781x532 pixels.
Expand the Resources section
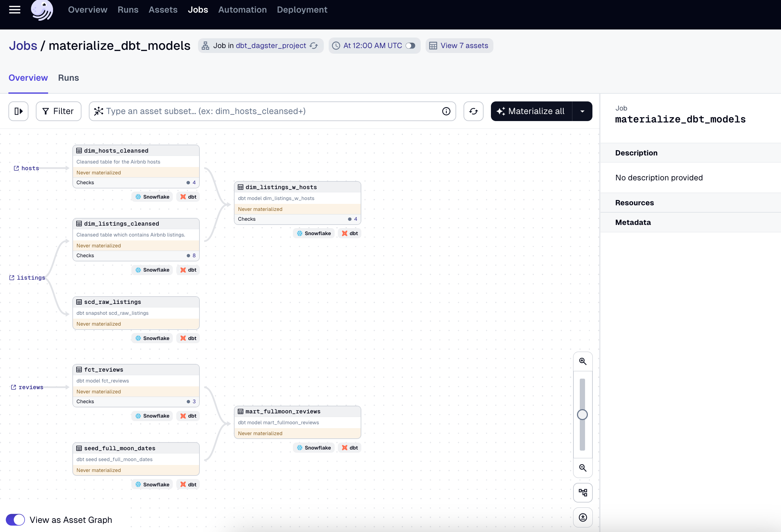click(x=634, y=203)
